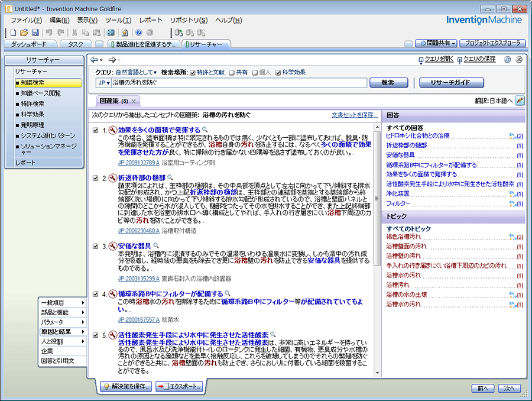Click the round X icon closing the query panel
The image size is (532, 401).
coord(519,59)
